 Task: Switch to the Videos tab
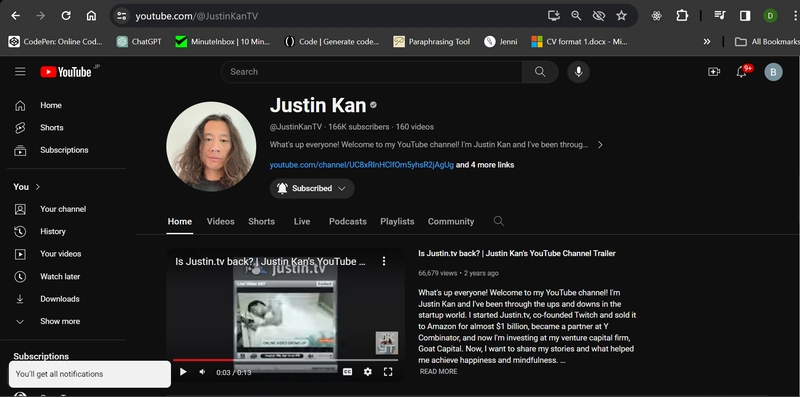click(220, 221)
